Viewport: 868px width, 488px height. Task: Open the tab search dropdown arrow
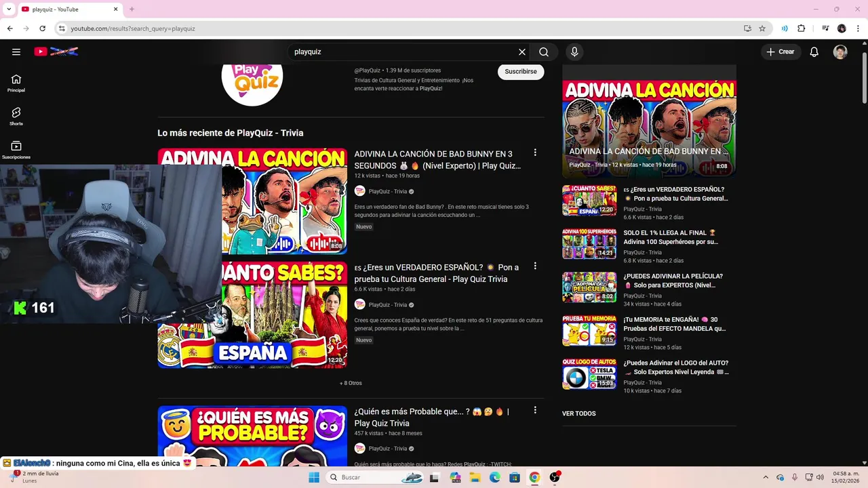click(9, 9)
